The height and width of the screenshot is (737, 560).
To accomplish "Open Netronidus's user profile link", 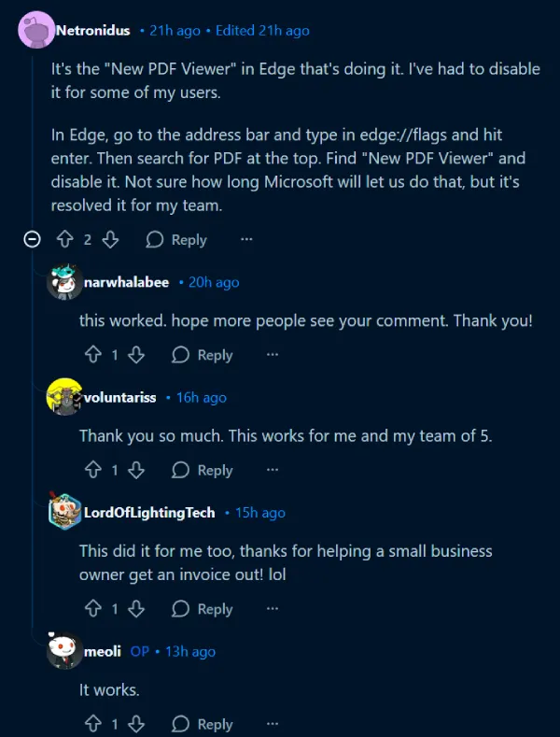I will 93,31.
